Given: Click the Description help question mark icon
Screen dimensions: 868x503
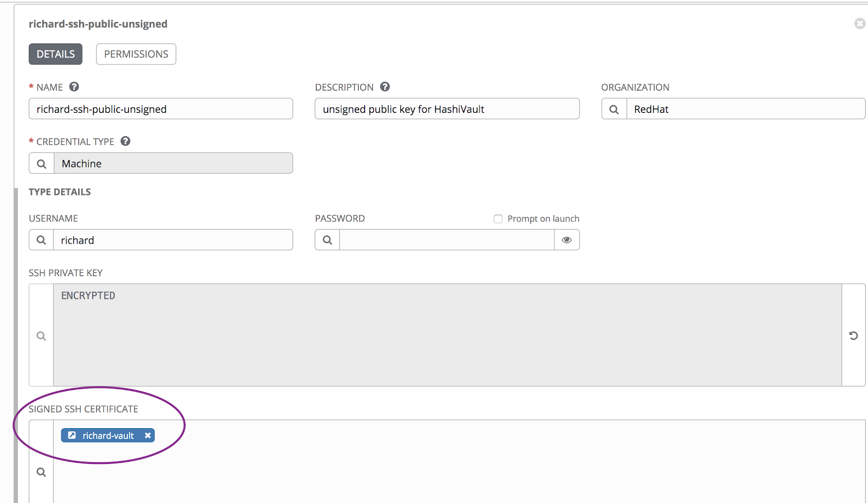Looking at the screenshot, I should click(385, 87).
